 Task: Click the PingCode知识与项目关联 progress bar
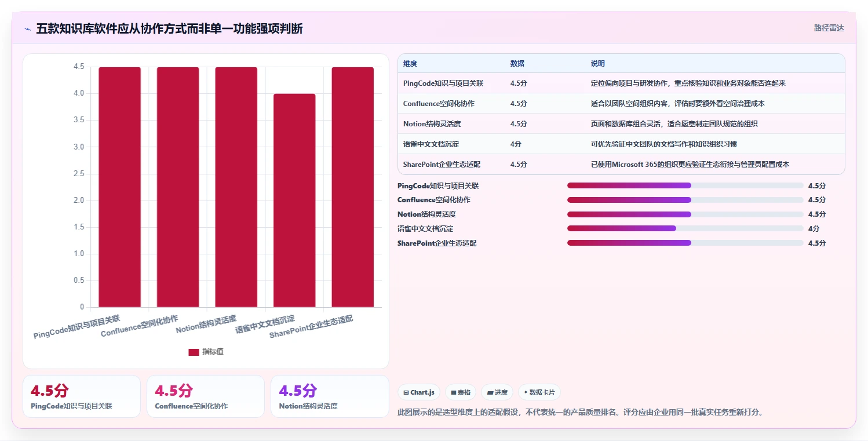pos(685,185)
